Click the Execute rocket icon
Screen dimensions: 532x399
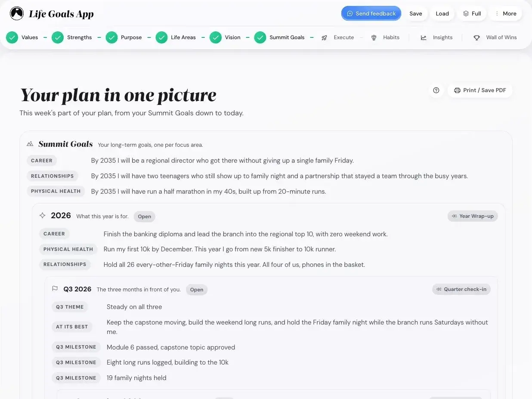[324, 37]
